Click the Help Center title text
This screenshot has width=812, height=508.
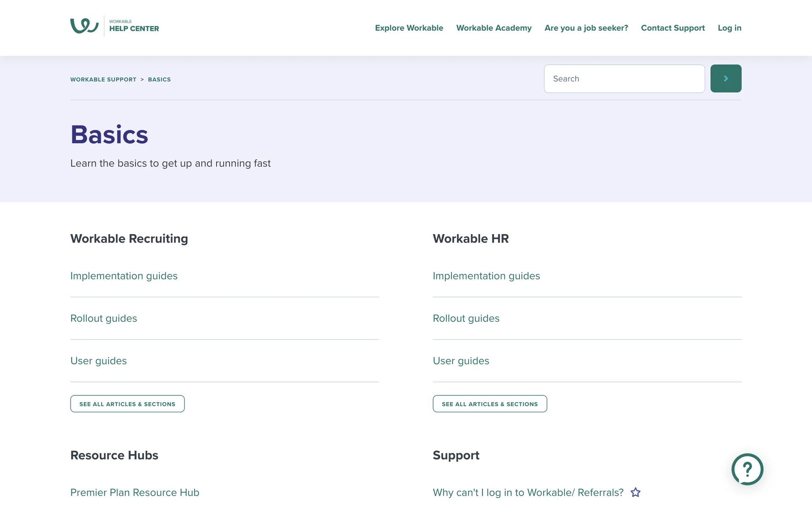134,28
